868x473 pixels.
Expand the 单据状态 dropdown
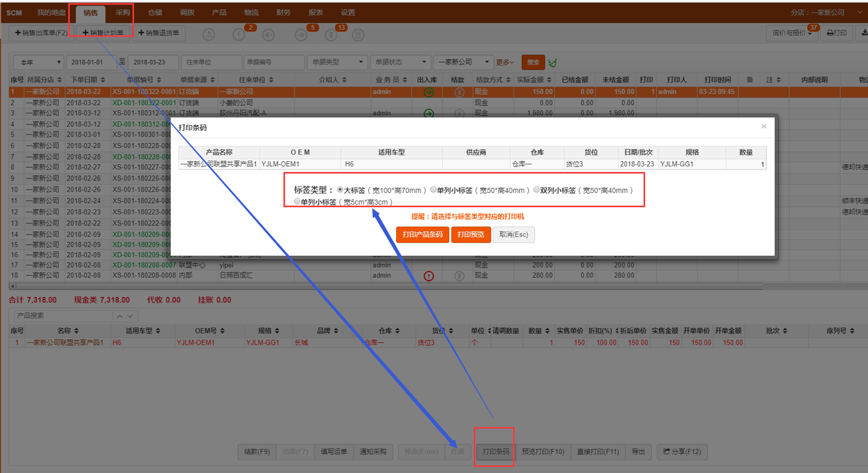click(400, 62)
